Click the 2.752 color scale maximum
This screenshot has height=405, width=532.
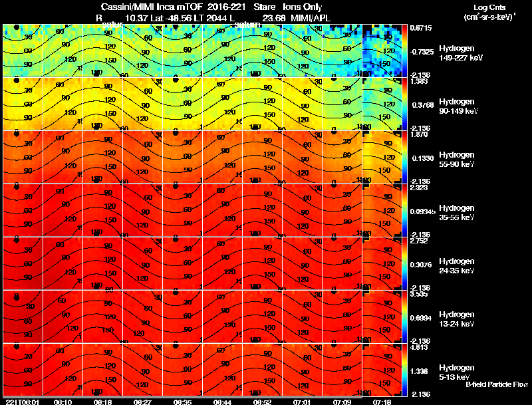coord(419,241)
